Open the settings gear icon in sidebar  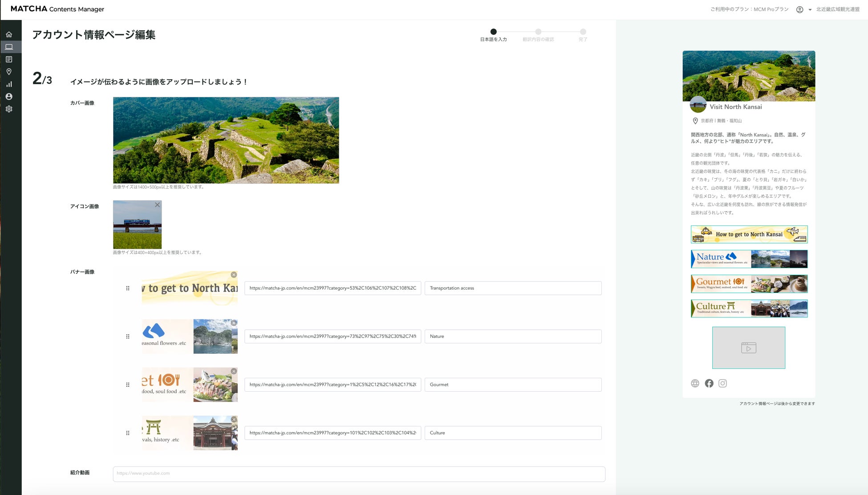click(9, 109)
